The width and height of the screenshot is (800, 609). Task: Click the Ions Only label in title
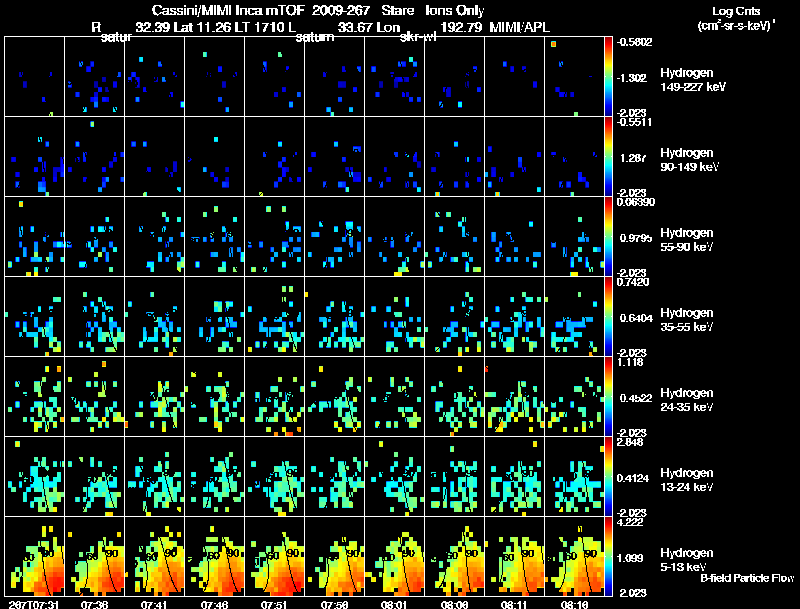point(455,11)
